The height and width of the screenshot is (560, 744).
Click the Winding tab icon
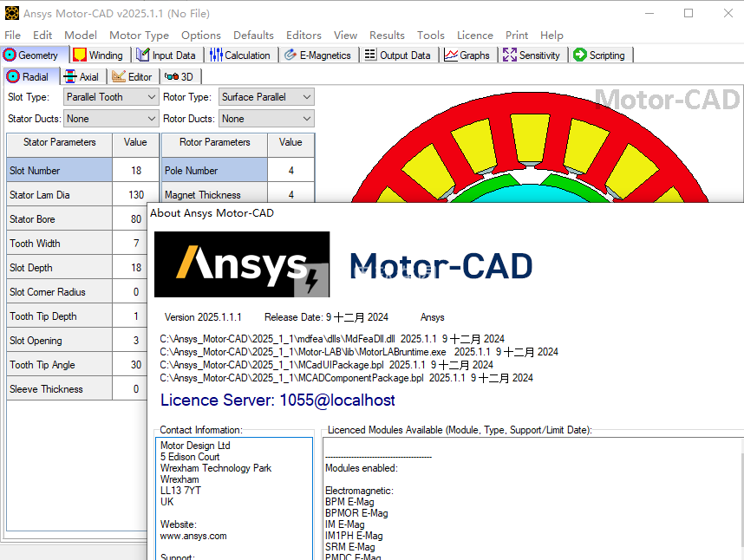tap(80, 55)
